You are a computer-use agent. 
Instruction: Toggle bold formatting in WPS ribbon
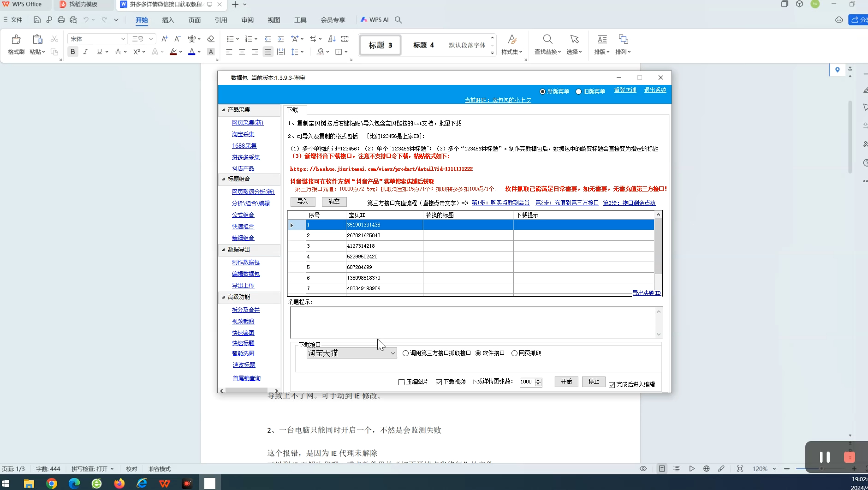[72, 52]
